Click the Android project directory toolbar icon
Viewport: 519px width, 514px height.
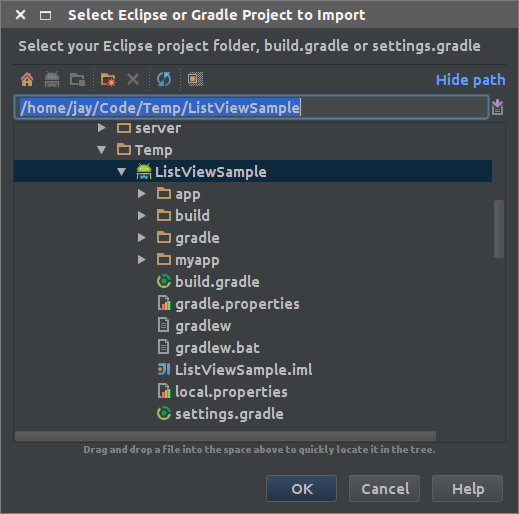(52, 80)
